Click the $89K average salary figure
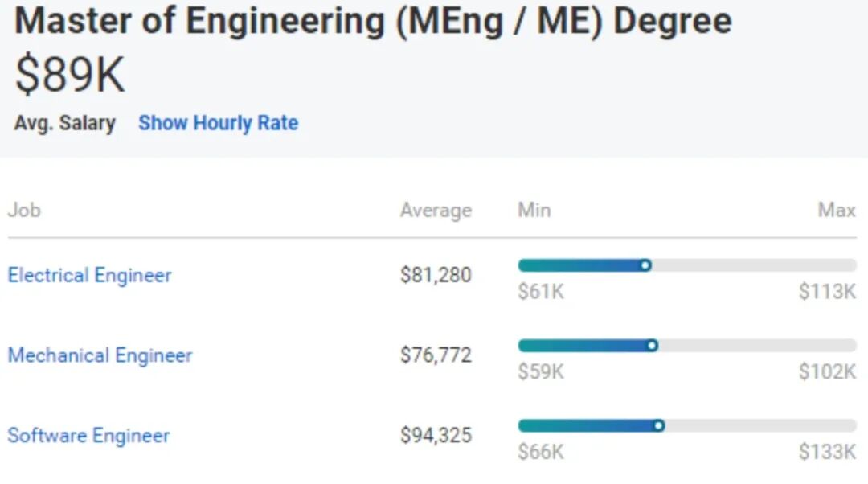This screenshot has width=868, height=484. 70,75
